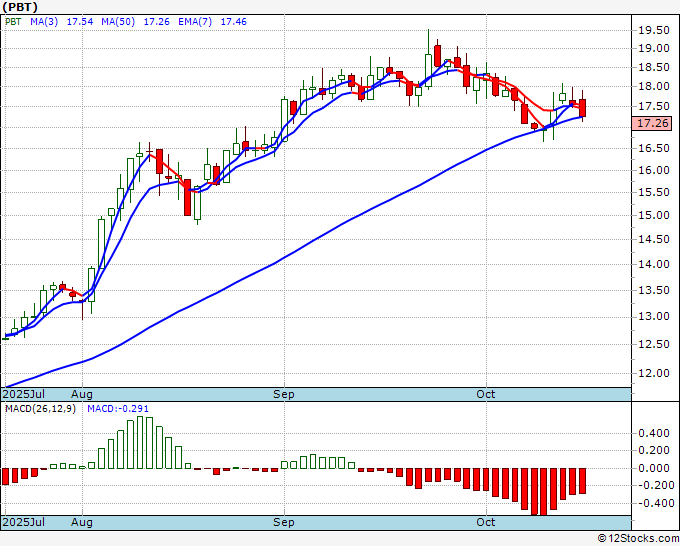Image resolution: width=680 pixels, height=546 pixels.
Task: Click the Aug marker on price timeline
Action: click(82, 394)
